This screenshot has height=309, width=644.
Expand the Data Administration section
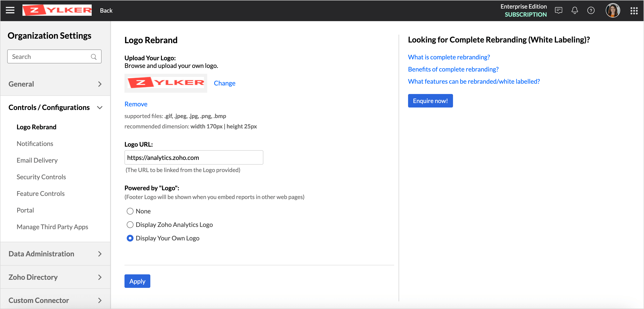(55, 254)
